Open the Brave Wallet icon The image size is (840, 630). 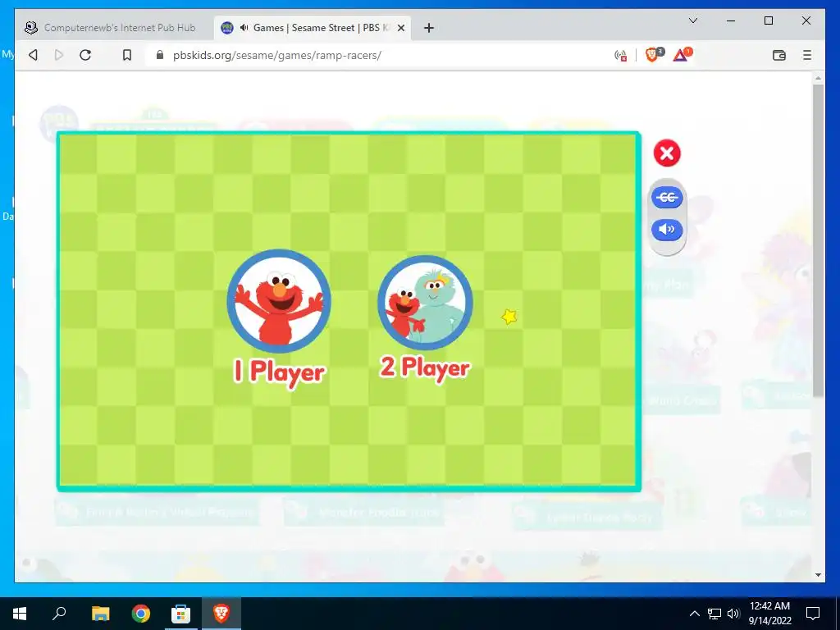point(779,55)
